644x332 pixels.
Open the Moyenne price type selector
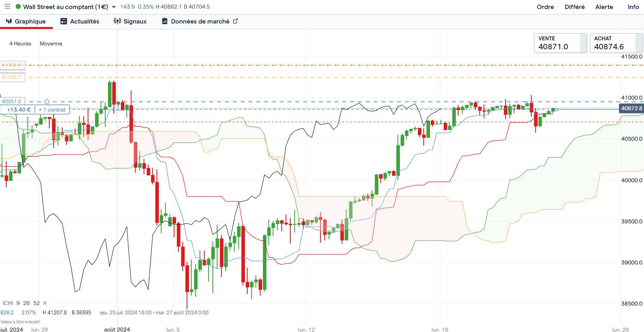point(51,43)
